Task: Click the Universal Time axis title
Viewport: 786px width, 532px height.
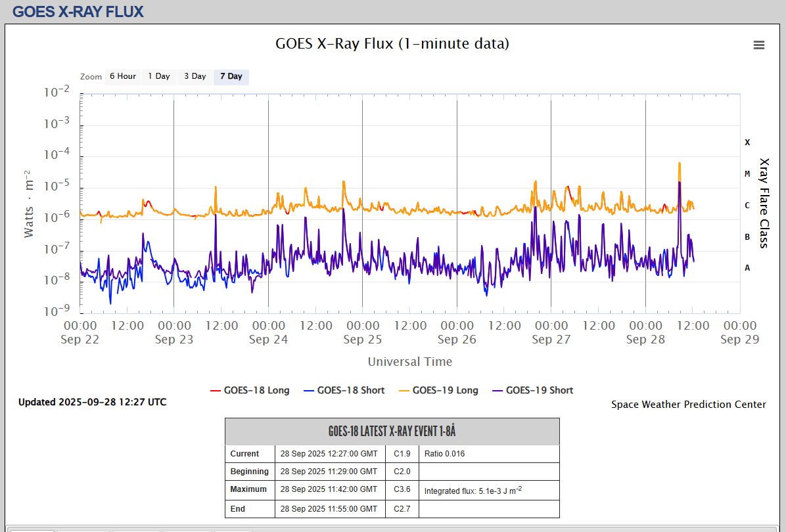Action: pyautogui.click(x=409, y=362)
